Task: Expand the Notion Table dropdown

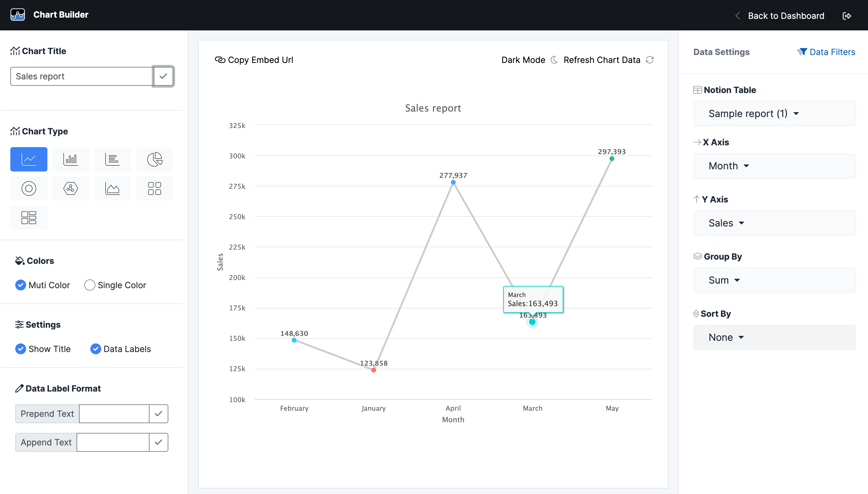Action: pos(753,113)
